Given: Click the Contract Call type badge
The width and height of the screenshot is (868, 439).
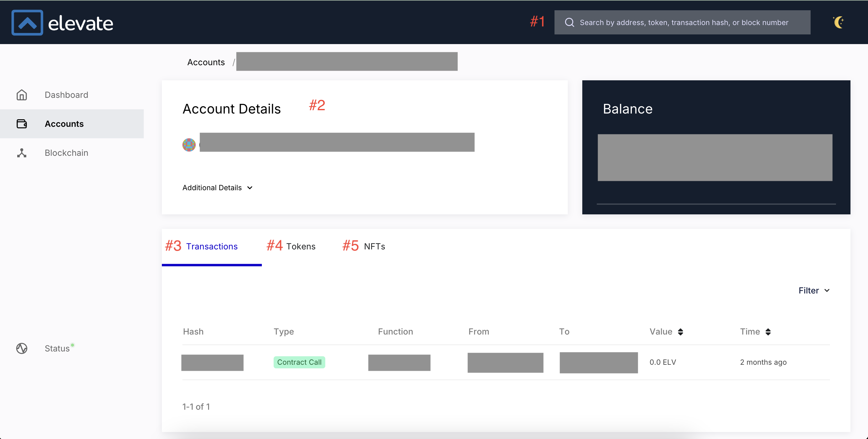Looking at the screenshot, I should point(299,362).
